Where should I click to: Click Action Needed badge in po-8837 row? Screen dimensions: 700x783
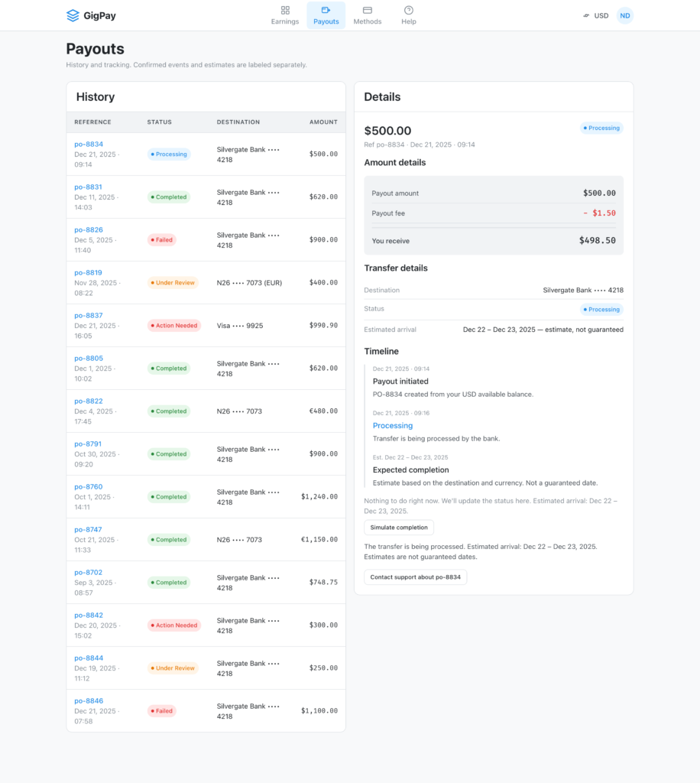point(174,326)
